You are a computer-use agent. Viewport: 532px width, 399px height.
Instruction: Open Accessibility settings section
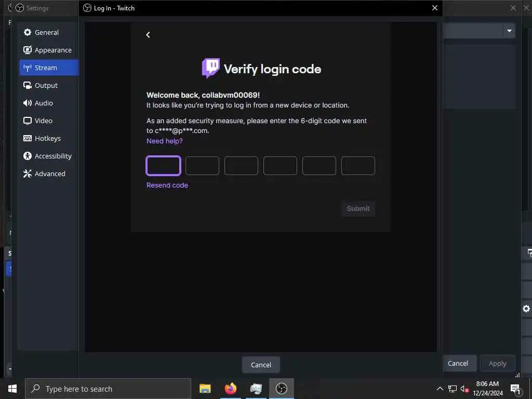pyautogui.click(x=49, y=156)
